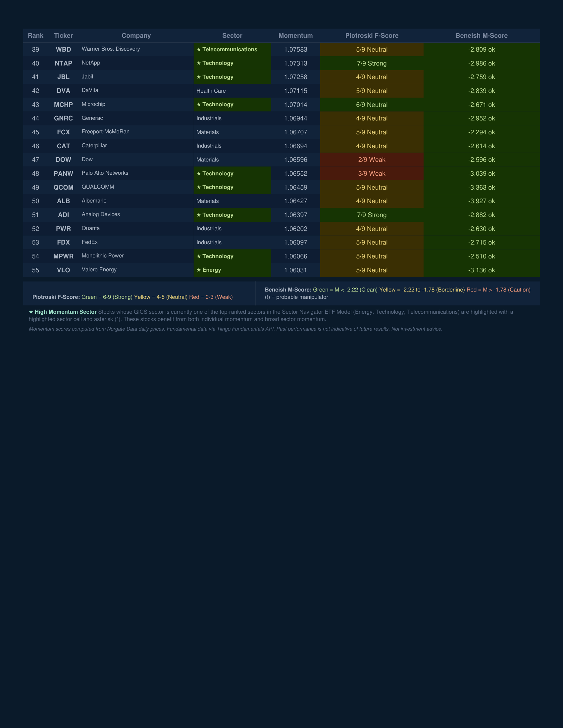The width and height of the screenshot is (563, 728).
Task: Click the Beneish M-Score legend label
Action: tap(288, 290)
